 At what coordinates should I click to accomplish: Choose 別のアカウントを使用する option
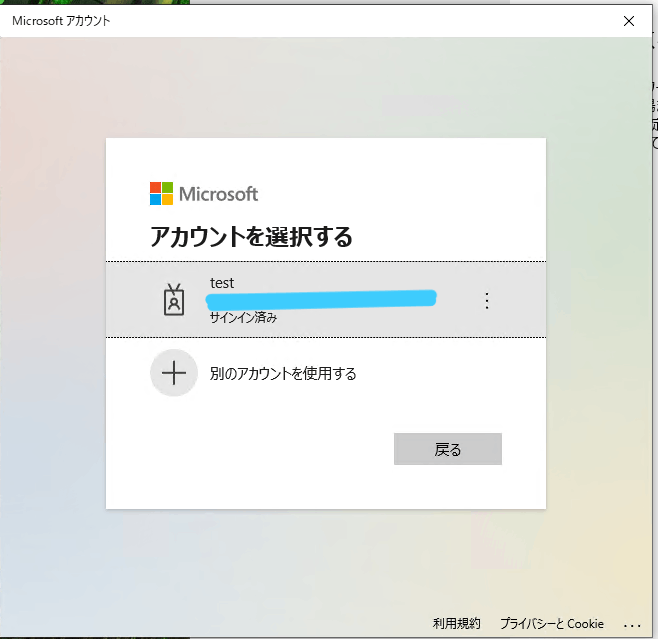[283, 373]
